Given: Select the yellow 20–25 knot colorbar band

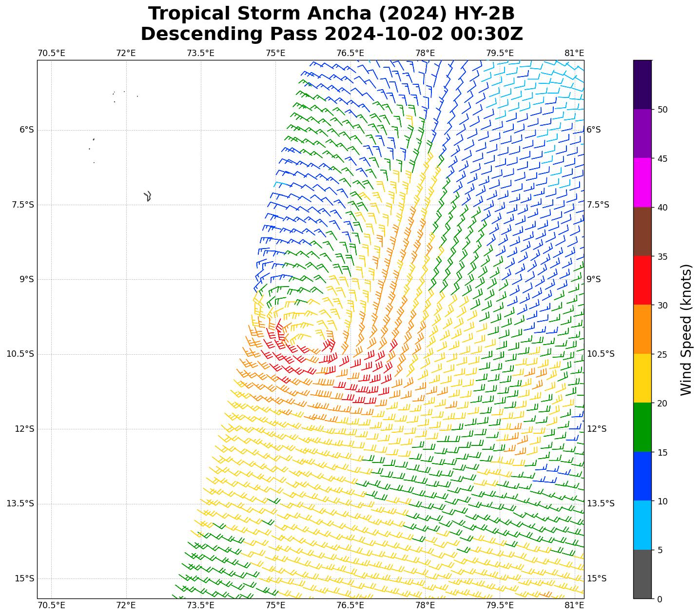Looking at the screenshot, I should pos(642,378).
